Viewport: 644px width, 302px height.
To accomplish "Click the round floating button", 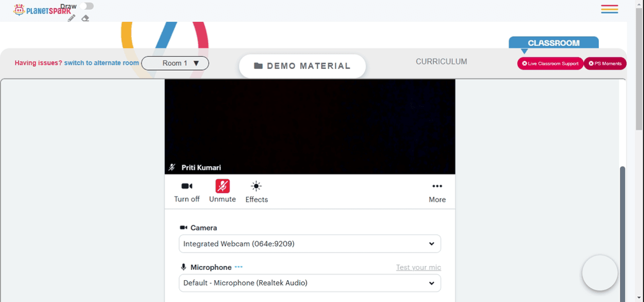I will tap(600, 273).
